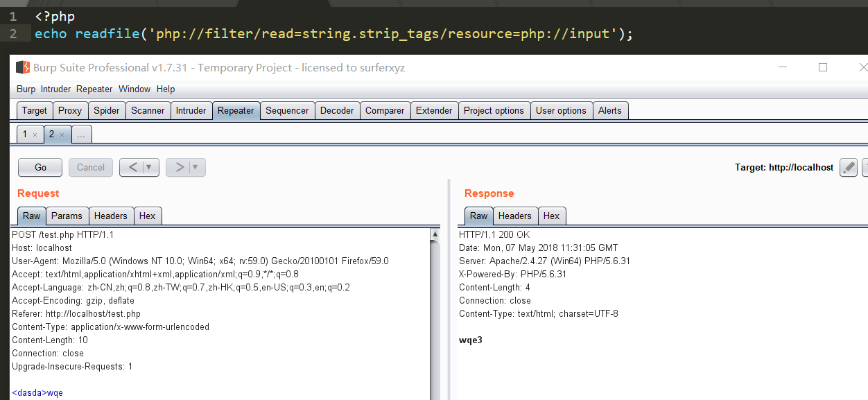This screenshot has width=868, height=400.
Task: Select the Response Hex view tab
Action: [x=552, y=216]
